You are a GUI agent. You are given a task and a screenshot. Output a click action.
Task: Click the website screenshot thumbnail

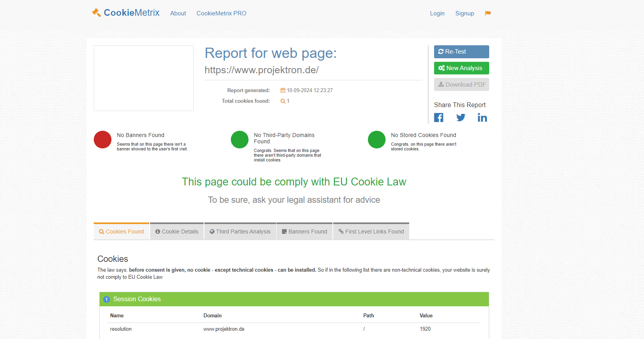(x=144, y=78)
